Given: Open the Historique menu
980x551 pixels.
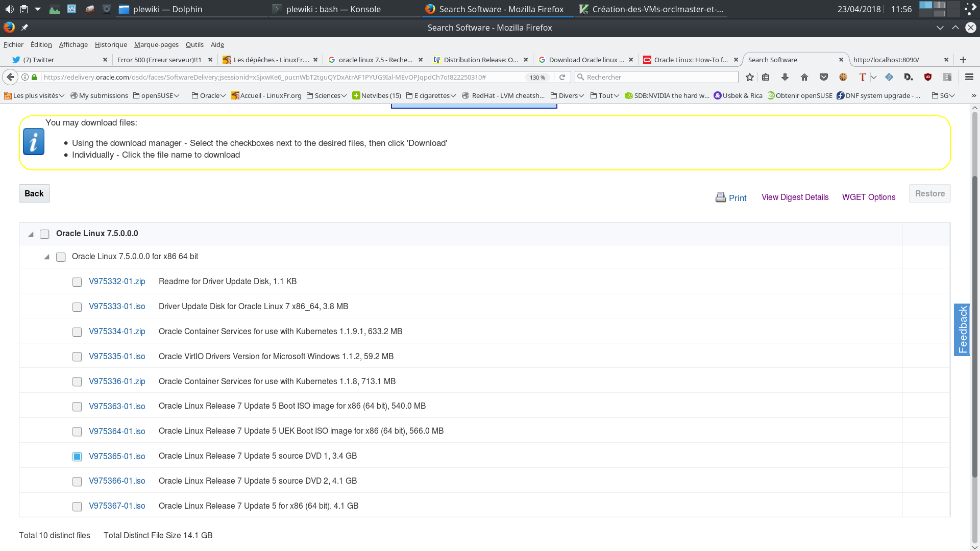Looking at the screenshot, I should click(x=111, y=44).
